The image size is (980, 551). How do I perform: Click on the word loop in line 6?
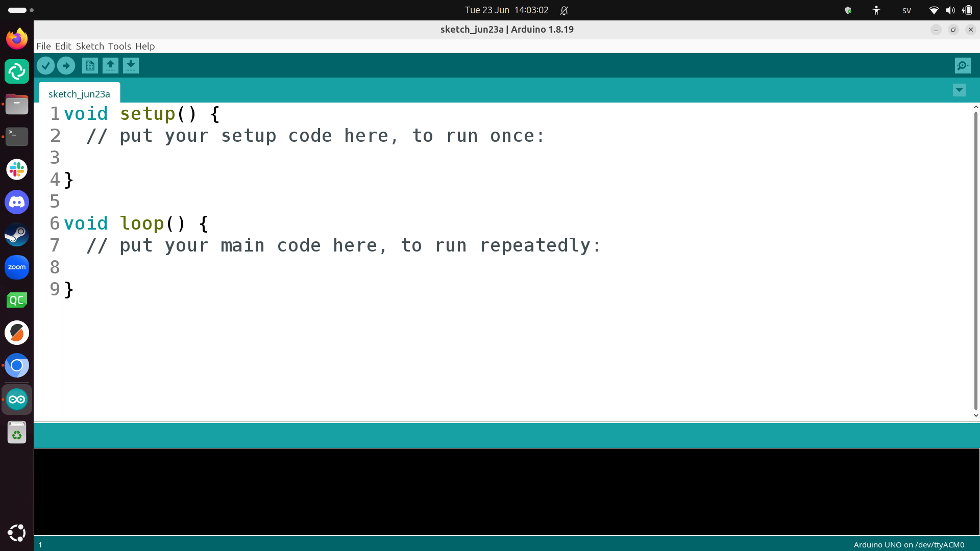pos(142,223)
